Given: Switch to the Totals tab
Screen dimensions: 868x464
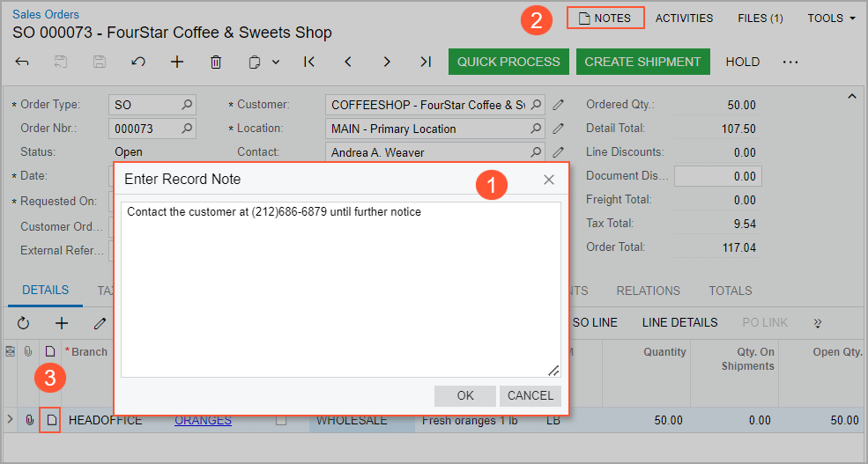Looking at the screenshot, I should 730,291.
